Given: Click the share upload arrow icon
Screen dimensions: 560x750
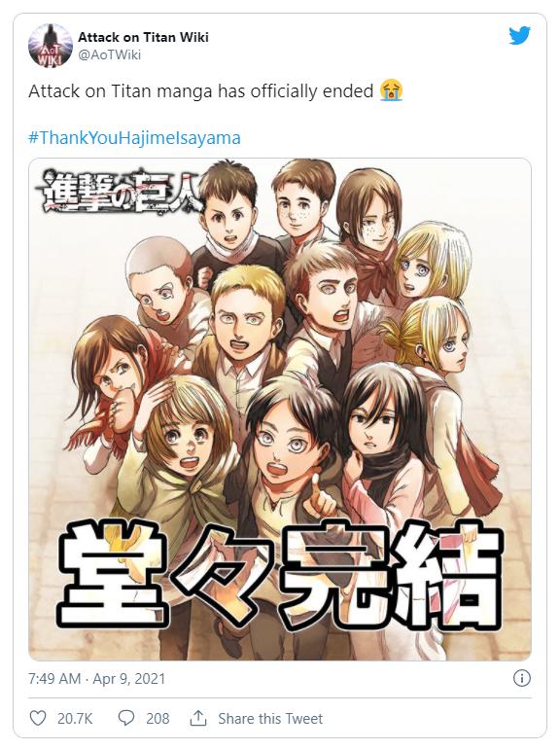Looking at the screenshot, I should click(x=198, y=718).
